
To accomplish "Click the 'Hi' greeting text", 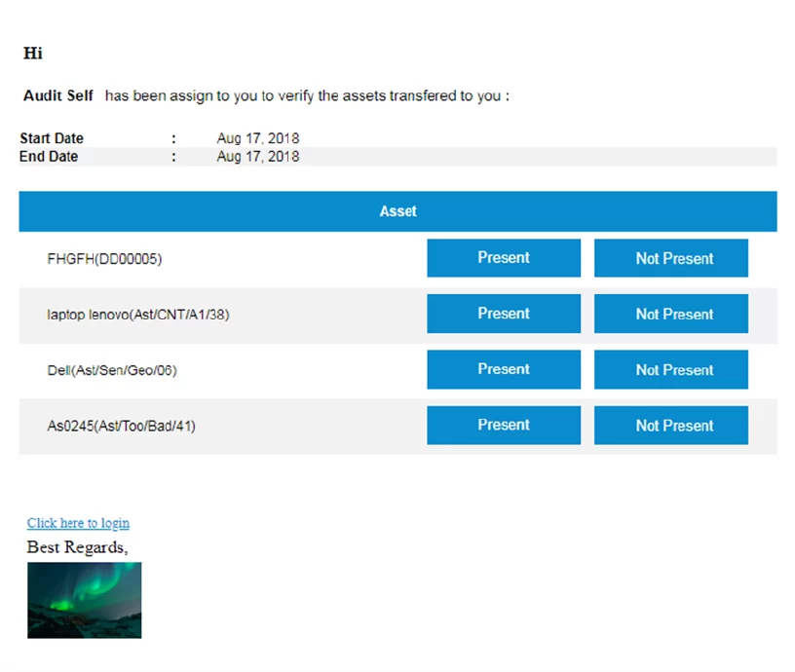I will tap(33, 54).
